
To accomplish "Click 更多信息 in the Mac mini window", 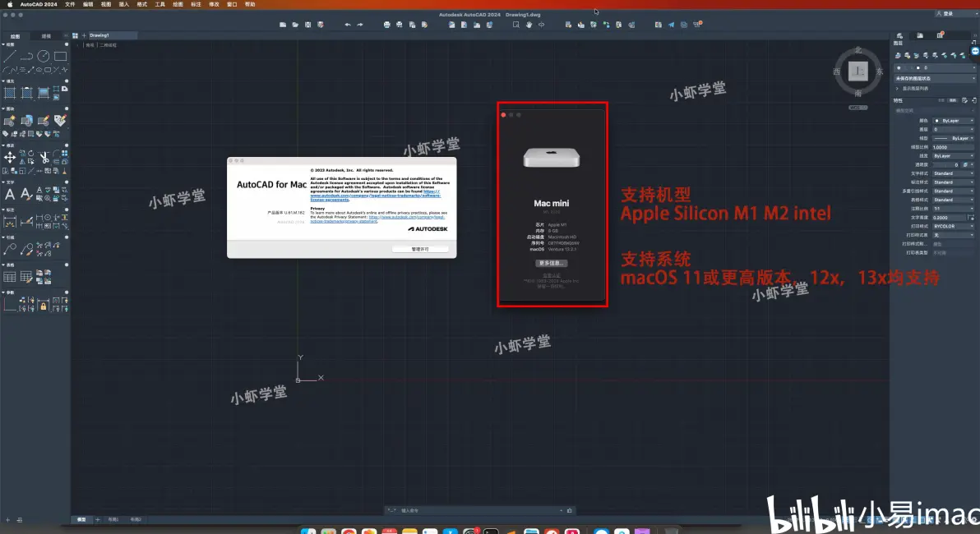I will 551,263.
